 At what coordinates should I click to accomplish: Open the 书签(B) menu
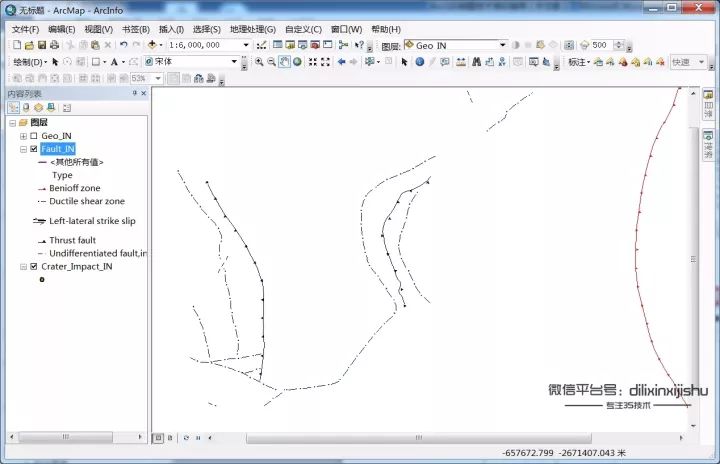point(136,29)
